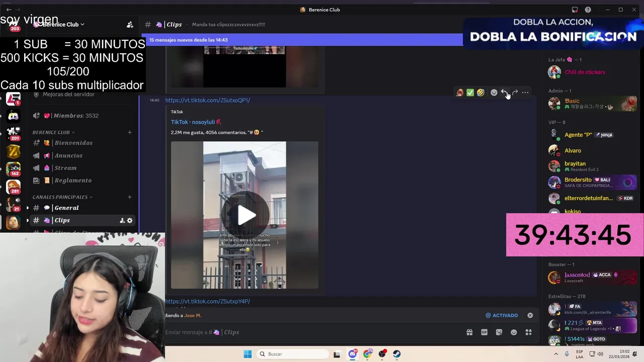Open the message's three-dot more menu
Screen dimensions: 644x362
(525, 93)
